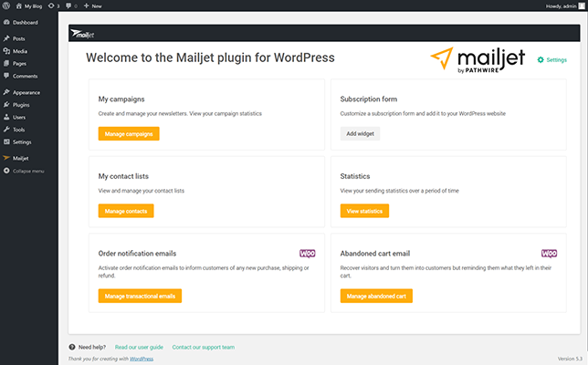Open Read our user guide link
The image size is (588, 365).
coord(139,347)
